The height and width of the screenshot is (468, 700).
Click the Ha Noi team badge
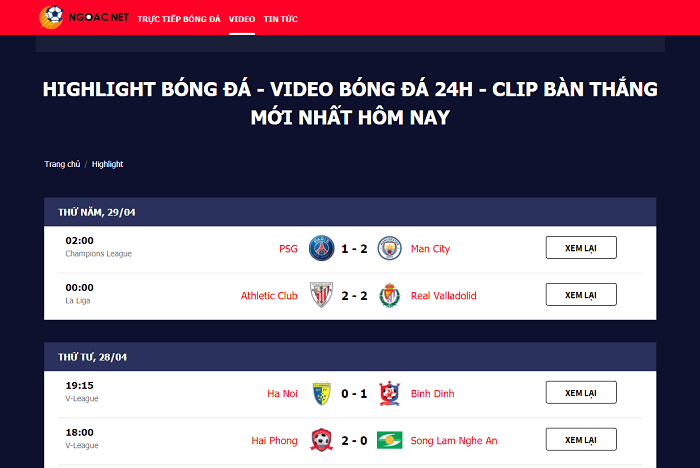321,393
